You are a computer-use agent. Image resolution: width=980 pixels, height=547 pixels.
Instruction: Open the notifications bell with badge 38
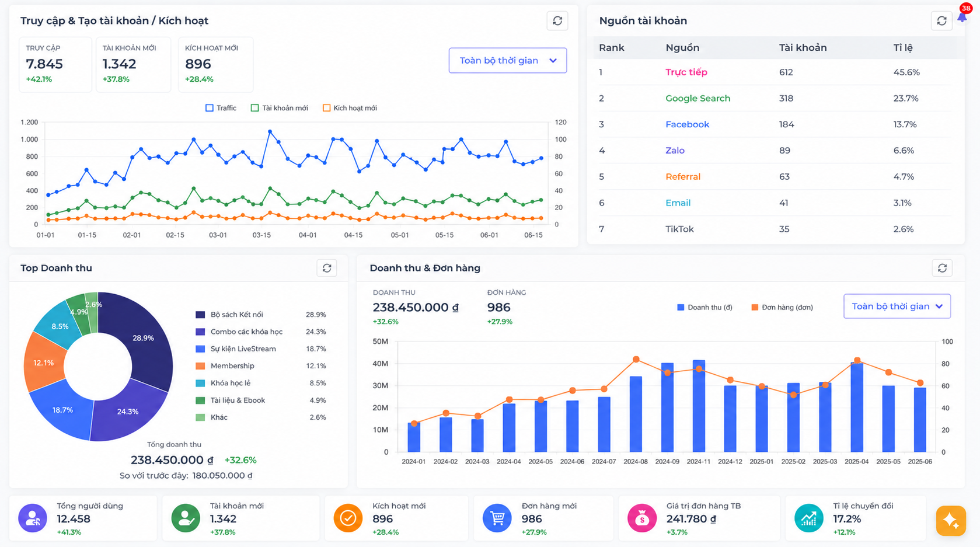[962, 15]
